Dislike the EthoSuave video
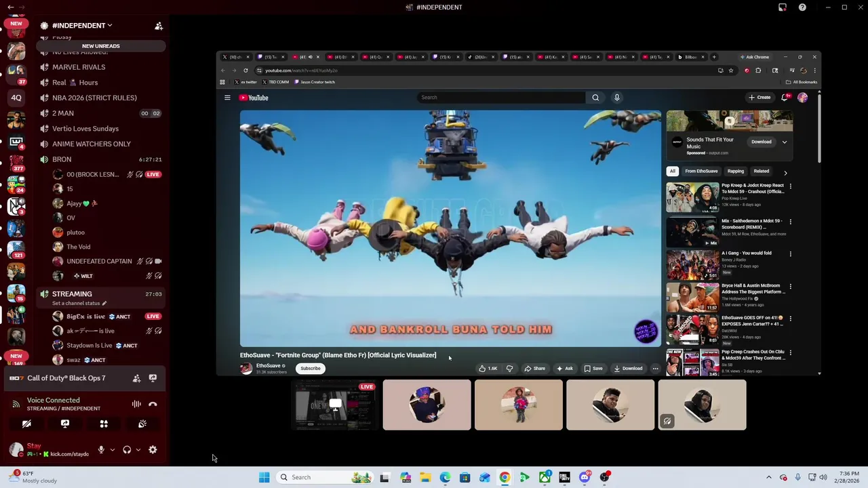The height and width of the screenshot is (488, 868). coord(509,369)
